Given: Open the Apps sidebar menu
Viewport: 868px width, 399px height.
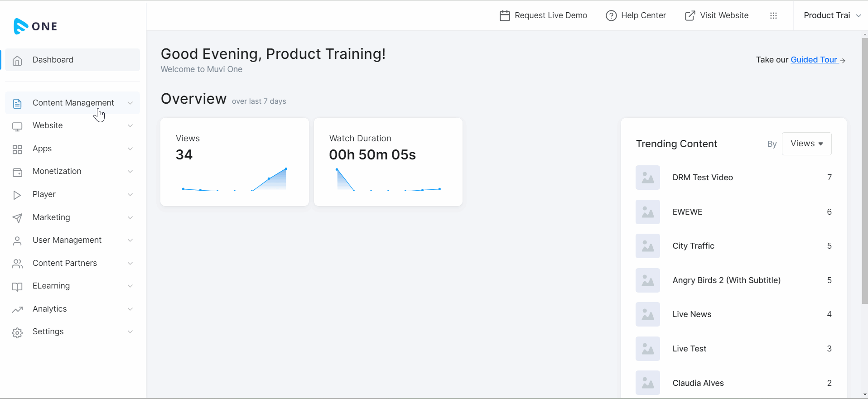Looking at the screenshot, I should [42, 149].
